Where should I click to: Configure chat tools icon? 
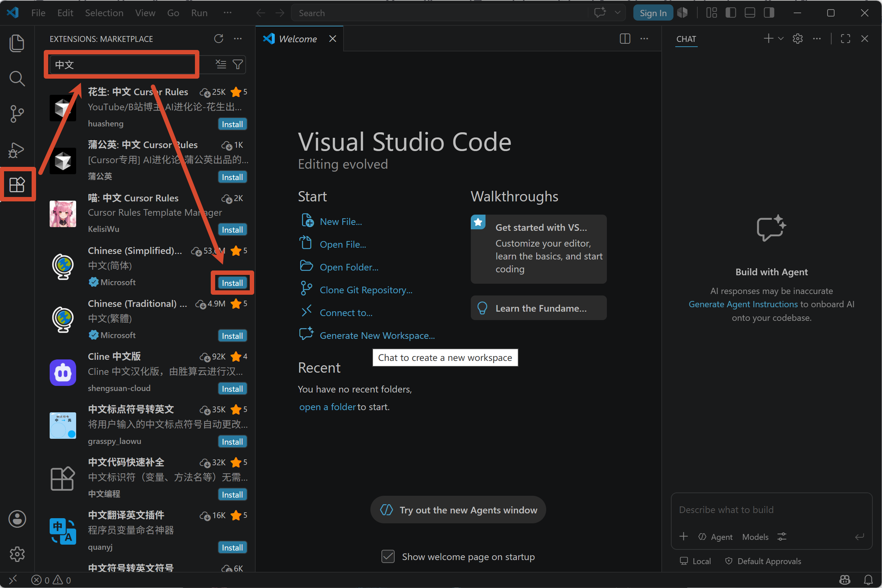click(782, 537)
